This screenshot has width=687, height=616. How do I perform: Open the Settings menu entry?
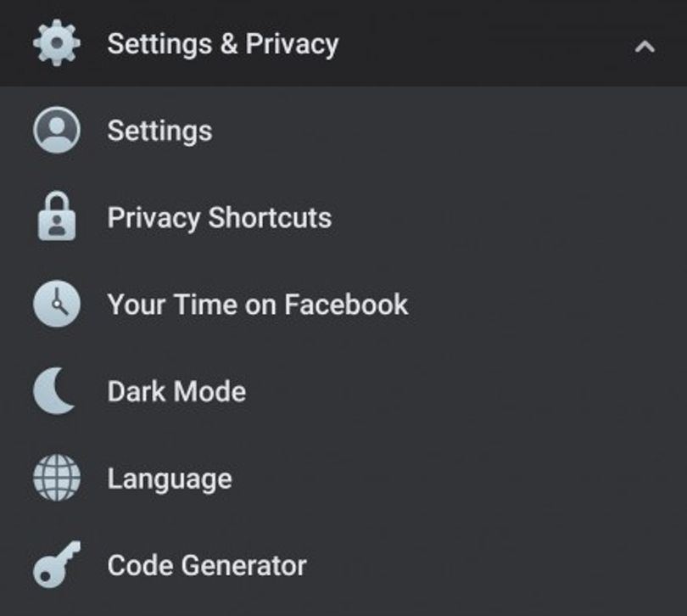click(x=160, y=132)
